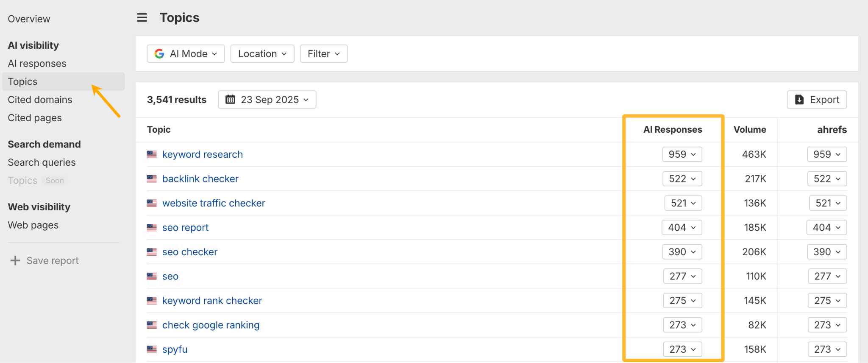
Task: Expand the 404 AI Responses for seo report
Action: 682,228
